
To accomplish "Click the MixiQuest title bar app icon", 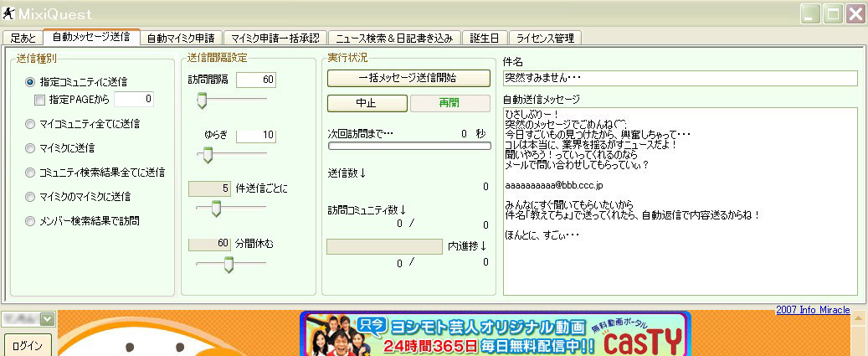I will [x=8, y=13].
